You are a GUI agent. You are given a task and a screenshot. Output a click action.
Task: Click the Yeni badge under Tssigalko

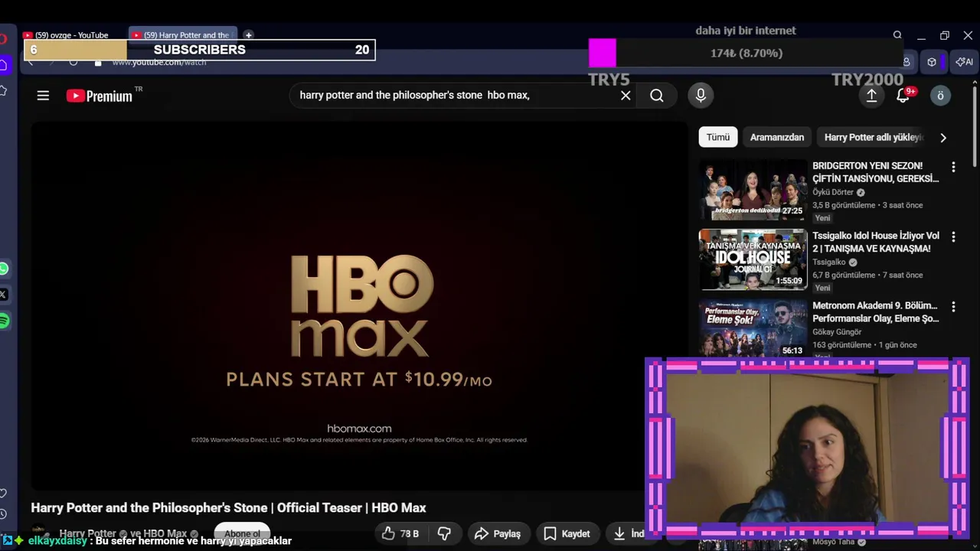point(822,288)
